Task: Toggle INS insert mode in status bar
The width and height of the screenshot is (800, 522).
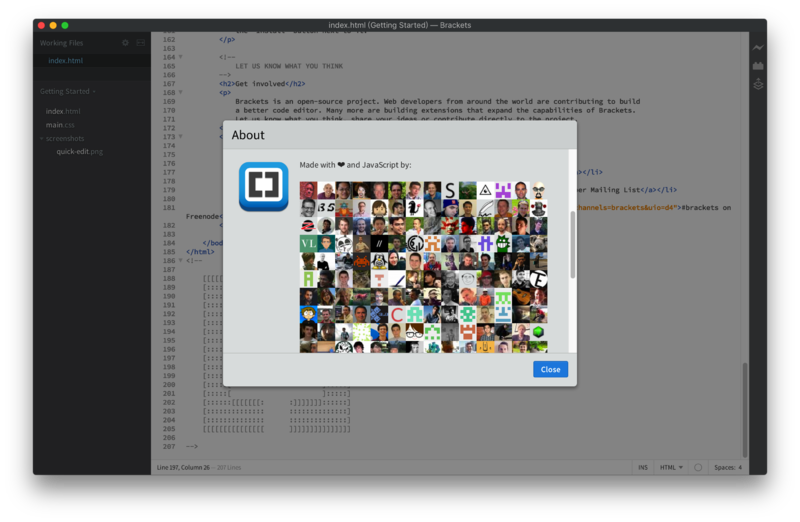Action: 643,467
